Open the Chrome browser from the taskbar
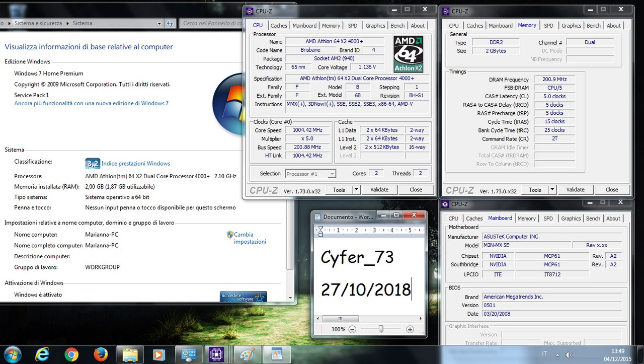 point(71,354)
